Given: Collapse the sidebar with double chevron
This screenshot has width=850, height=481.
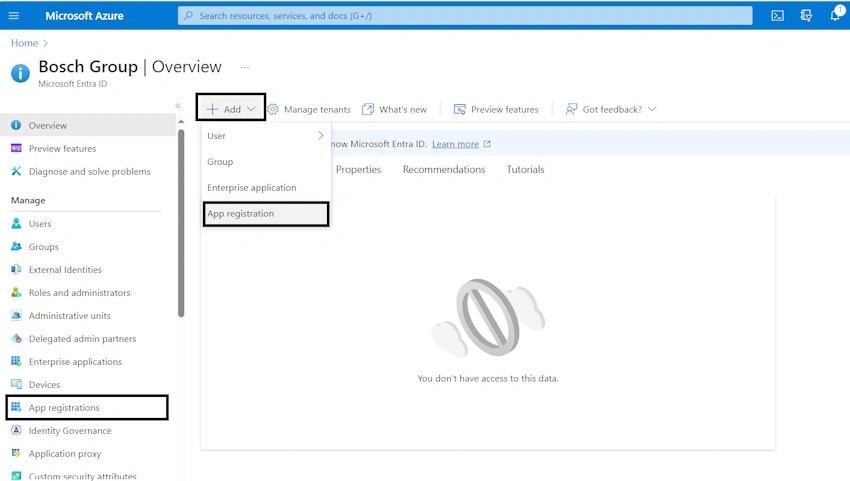Looking at the screenshot, I should click(x=178, y=106).
